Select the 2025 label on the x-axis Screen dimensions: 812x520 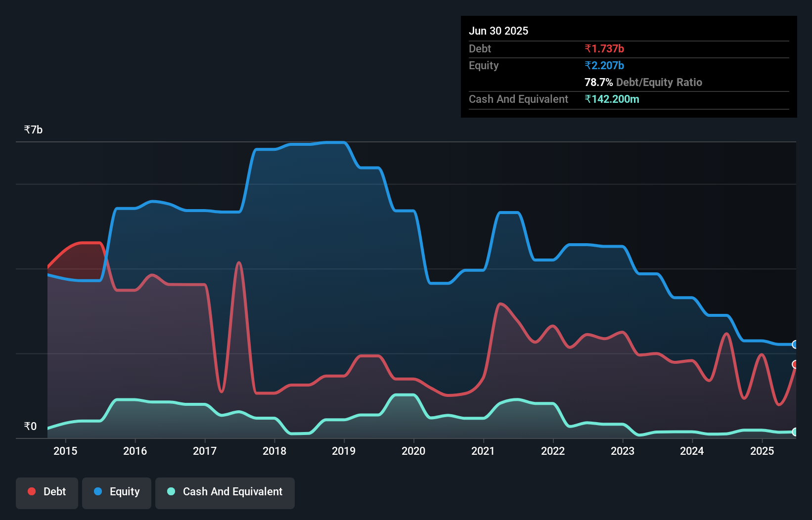click(762, 451)
